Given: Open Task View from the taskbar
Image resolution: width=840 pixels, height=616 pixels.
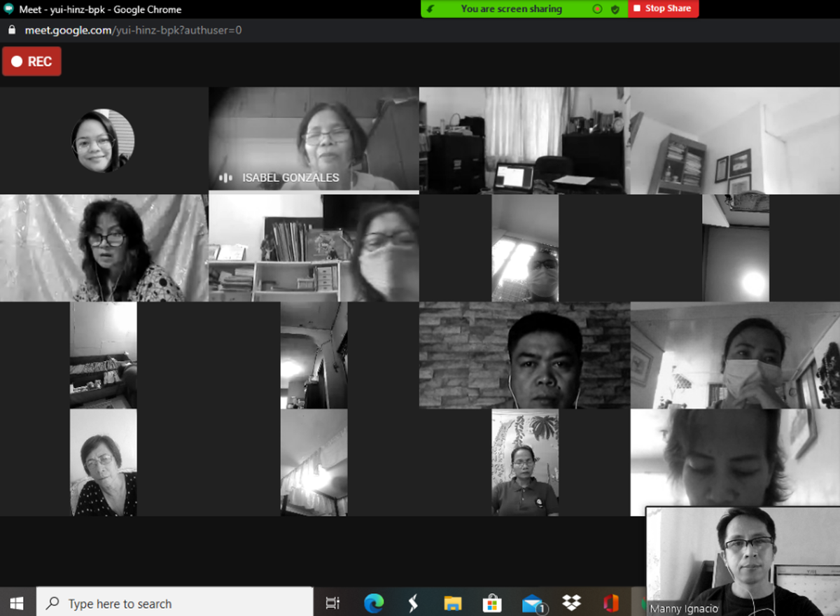Looking at the screenshot, I should (x=333, y=603).
